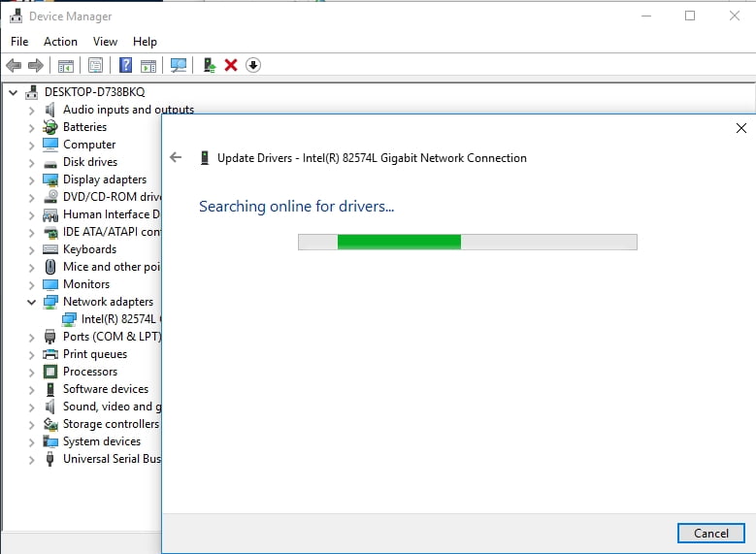Click the red X Uninstall device icon
Screen dimensions: 756x554
231,65
